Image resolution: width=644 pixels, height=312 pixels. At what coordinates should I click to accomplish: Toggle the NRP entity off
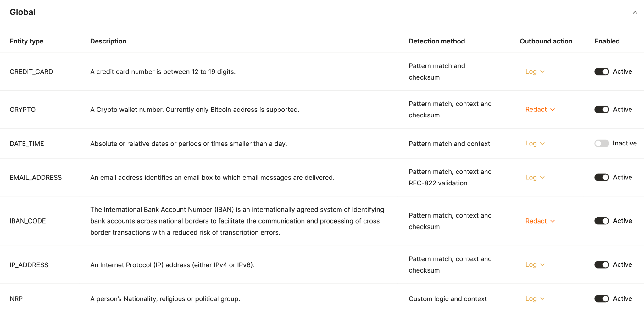602,299
